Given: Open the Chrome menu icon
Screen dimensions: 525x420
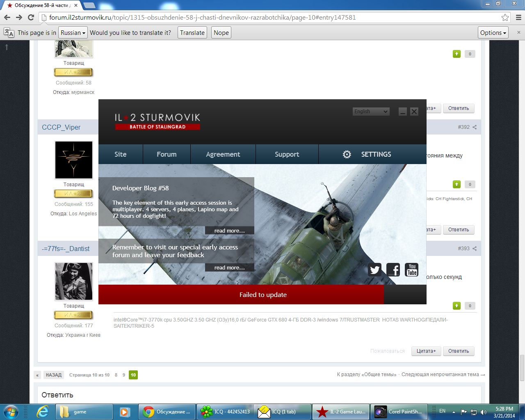Looking at the screenshot, I should point(518,17).
